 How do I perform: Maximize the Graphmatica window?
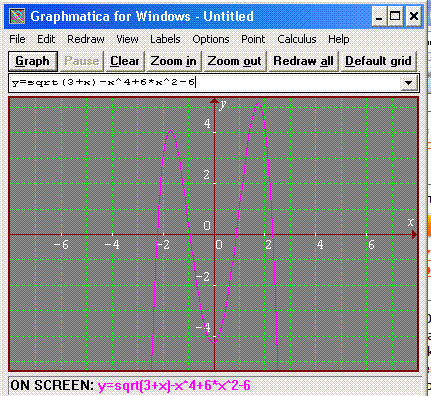(x=395, y=17)
